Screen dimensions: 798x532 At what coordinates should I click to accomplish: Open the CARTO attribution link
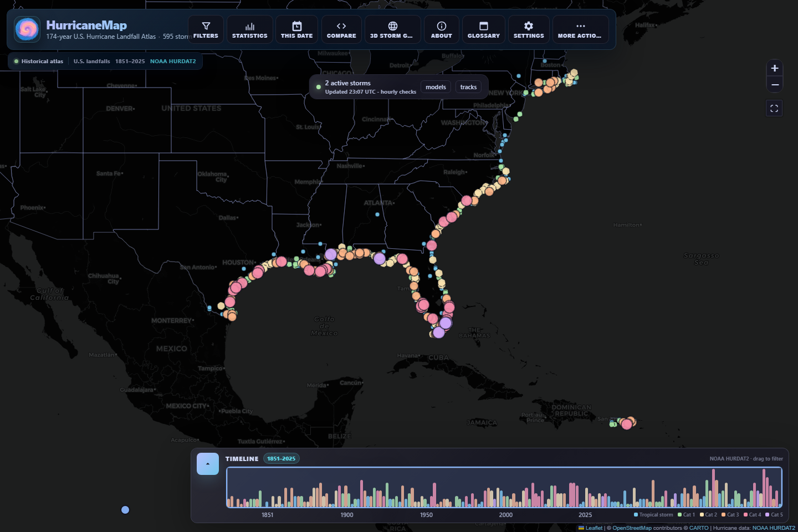click(x=699, y=528)
